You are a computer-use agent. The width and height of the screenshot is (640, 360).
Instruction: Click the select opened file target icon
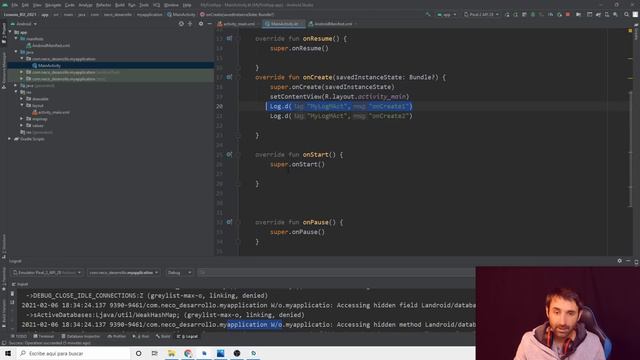tap(181, 24)
